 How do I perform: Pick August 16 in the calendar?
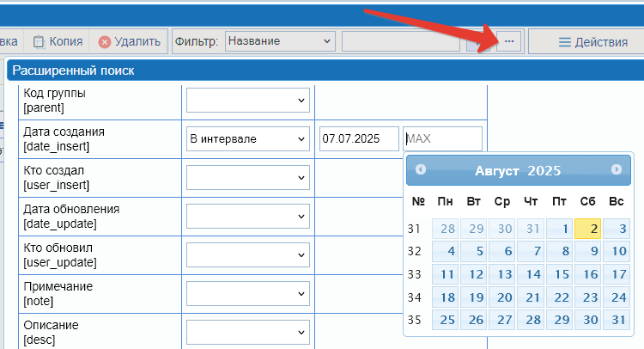tap(587, 274)
